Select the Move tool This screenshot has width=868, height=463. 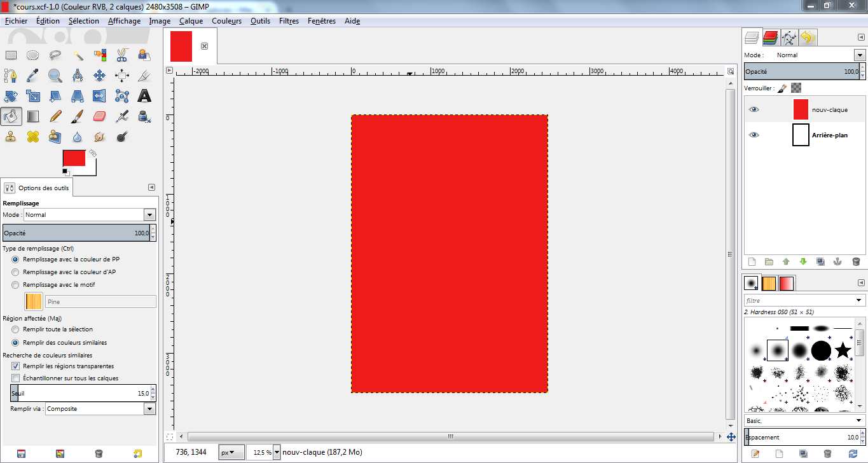[x=99, y=76]
